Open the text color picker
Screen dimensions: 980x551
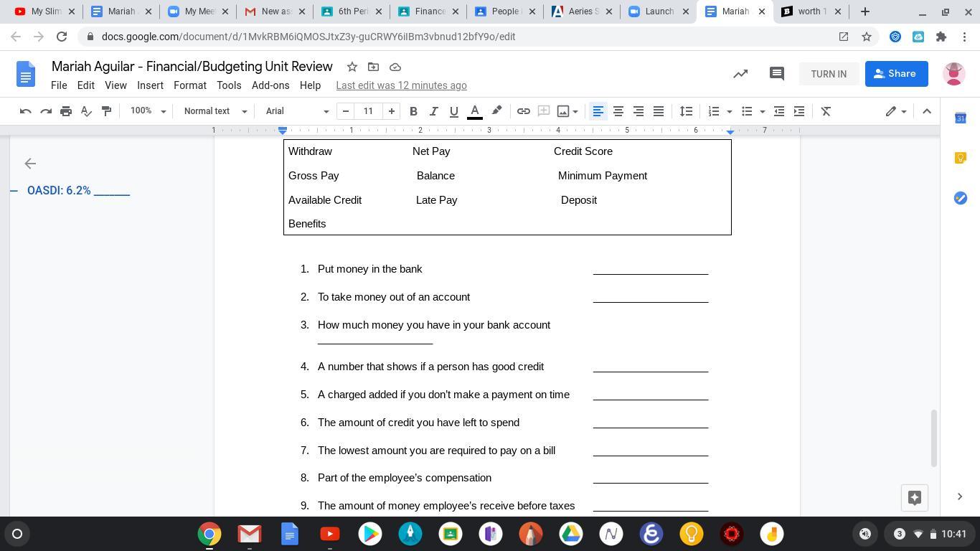(x=474, y=111)
